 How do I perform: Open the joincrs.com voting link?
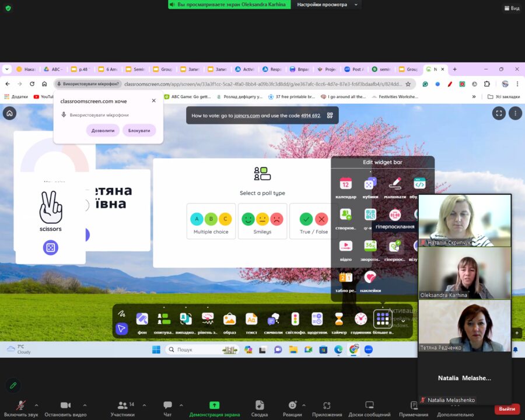(x=247, y=116)
